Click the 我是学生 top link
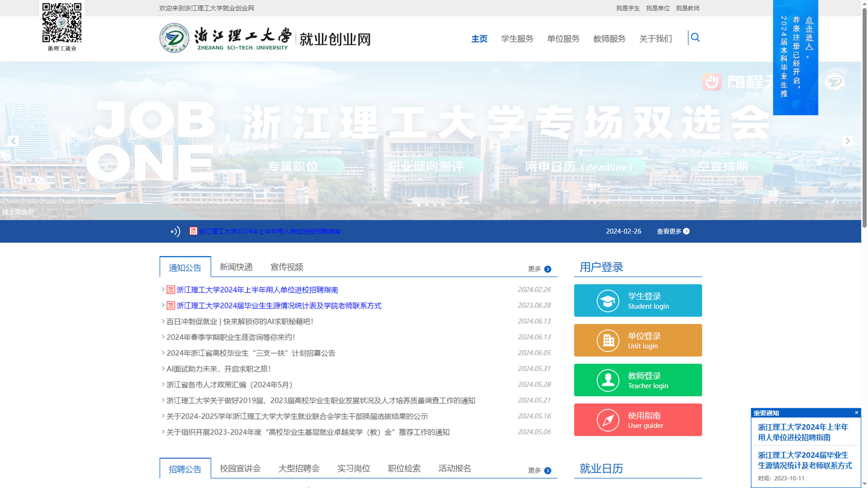The height and width of the screenshot is (488, 868). click(x=627, y=8)
